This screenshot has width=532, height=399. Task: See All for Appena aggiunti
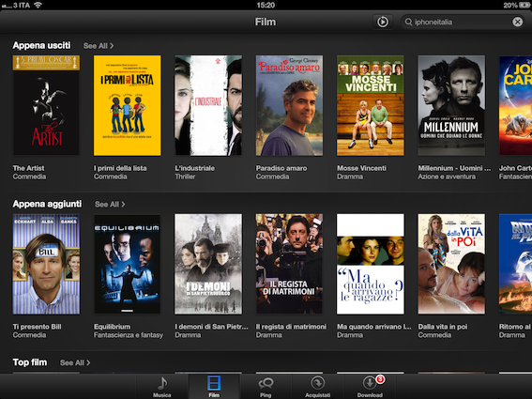[x=110, y=205]
